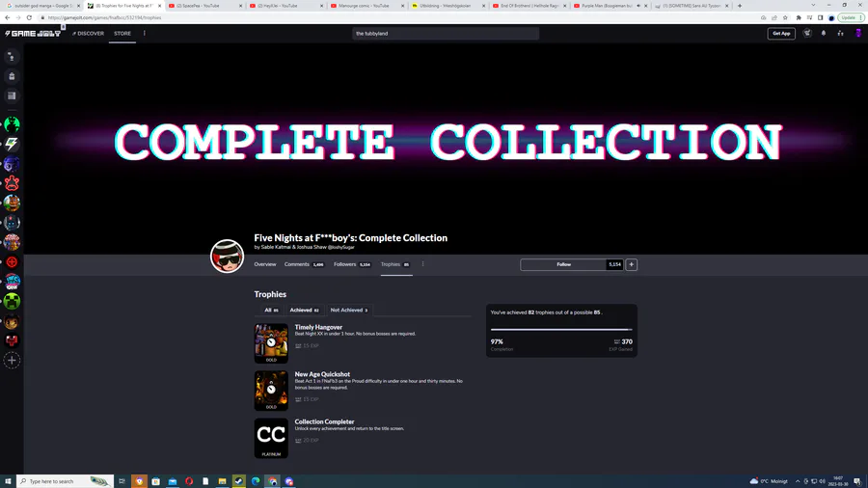
Task: Open the Game Jolt home logo
Action: (x=33, y=33)
